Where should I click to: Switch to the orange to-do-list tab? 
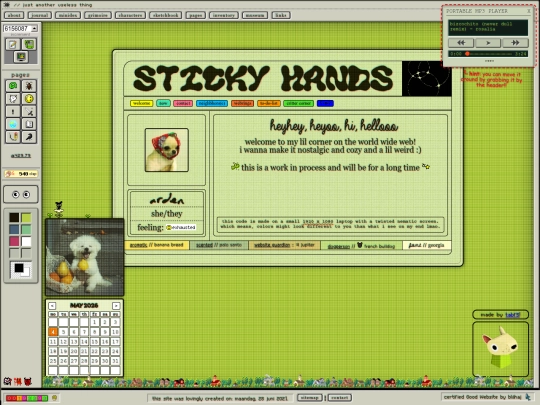269,103
